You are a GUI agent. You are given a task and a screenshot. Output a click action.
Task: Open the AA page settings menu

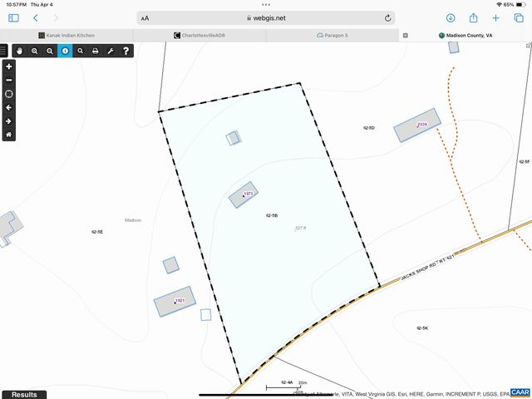point(145,17)
